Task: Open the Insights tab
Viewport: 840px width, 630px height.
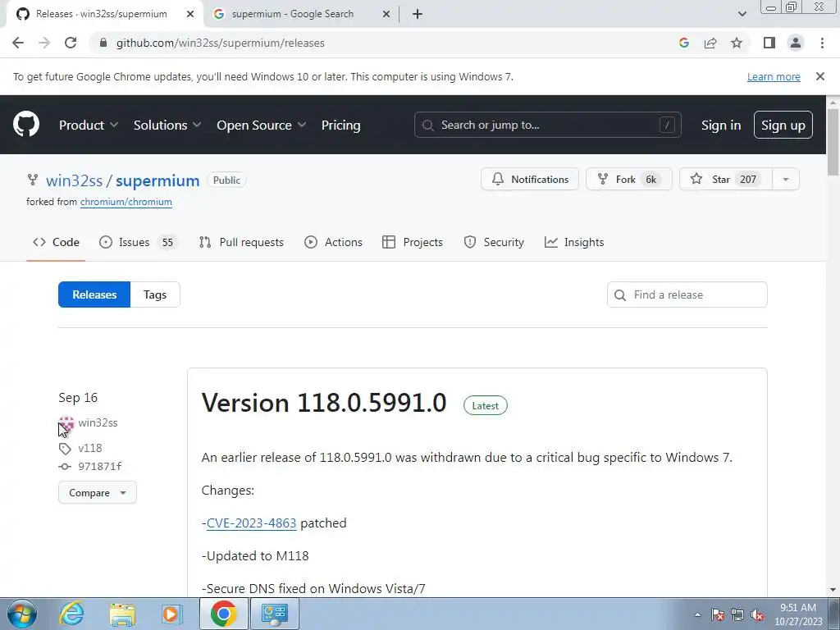Action: click(x=574, y=242)
